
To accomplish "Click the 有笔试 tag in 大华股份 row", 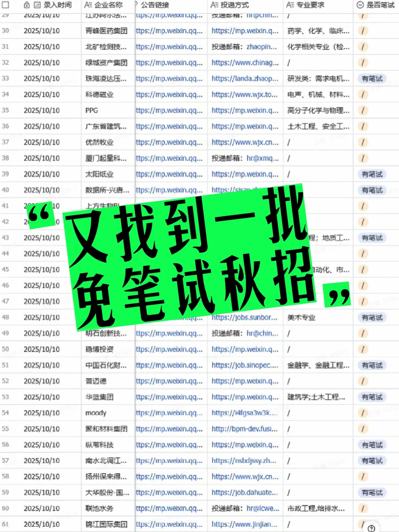I will click(x=372, y=492).
